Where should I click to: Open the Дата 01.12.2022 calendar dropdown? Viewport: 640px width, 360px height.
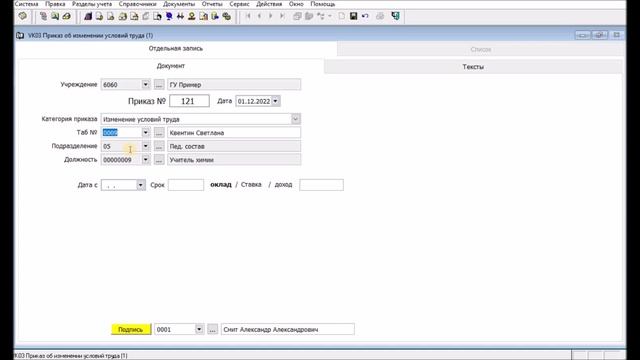[x=276, y=101]
